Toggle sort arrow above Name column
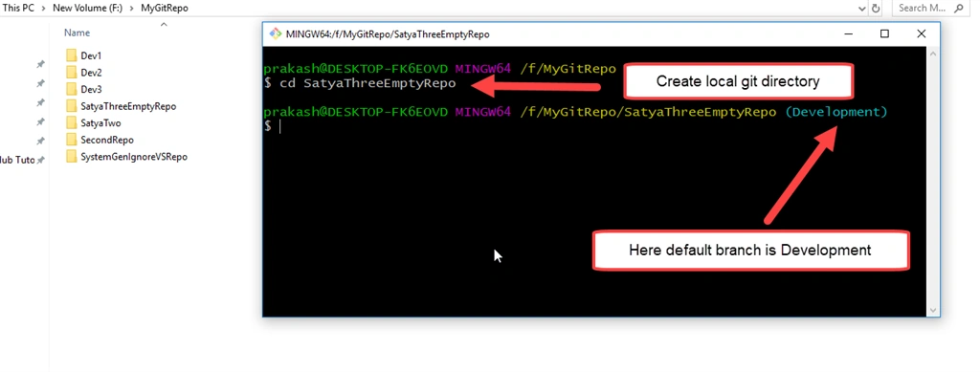 click(164, 24)
